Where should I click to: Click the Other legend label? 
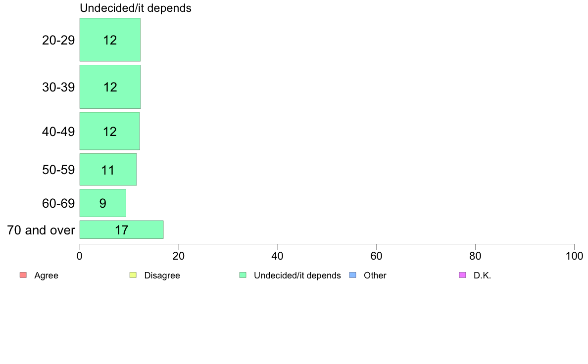(375, 275)
